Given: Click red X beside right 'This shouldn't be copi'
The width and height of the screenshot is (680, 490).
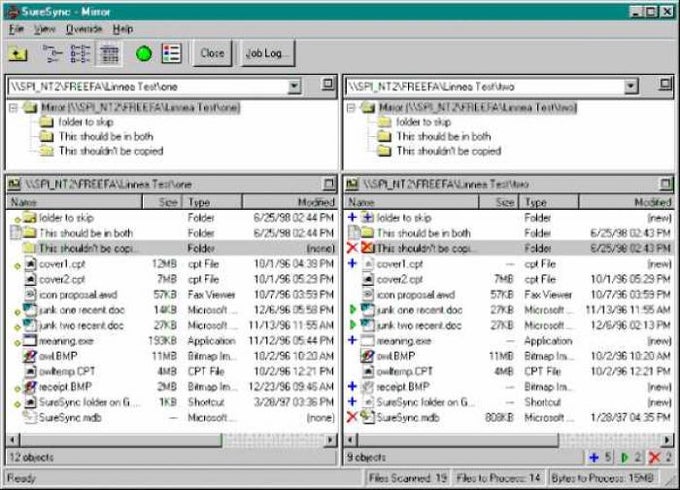Looking at the screenshot, I should coord(353,248).
